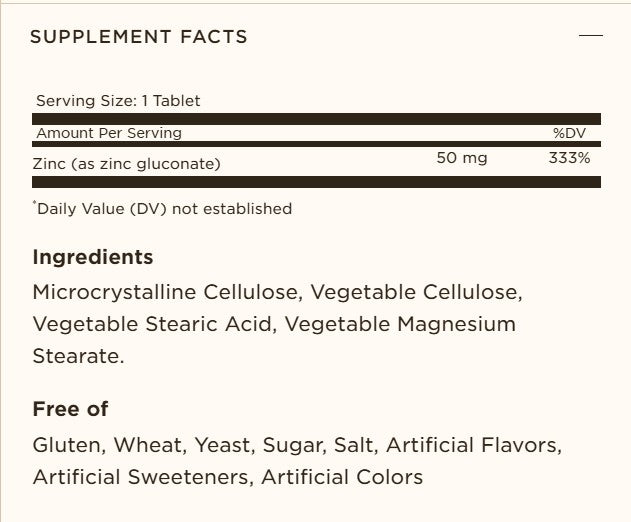Click the Vegetable Cellulose ingredient text
Image resolution: width=631 pixels, height=522 pixels.
[416, 293]
